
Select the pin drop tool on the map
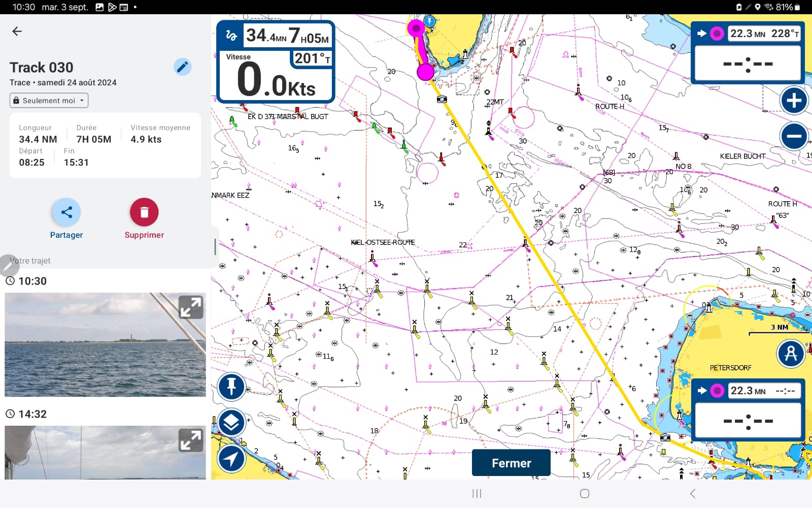tap(231, 387)
